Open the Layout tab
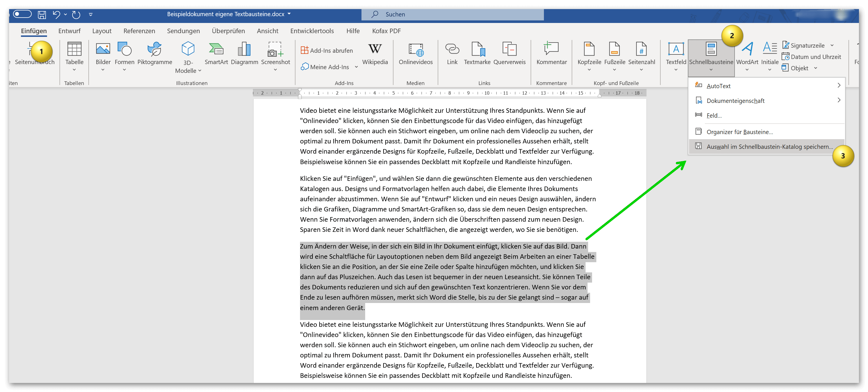The width and height of the screenshot is (868, 392). click(x=102, y=31)
